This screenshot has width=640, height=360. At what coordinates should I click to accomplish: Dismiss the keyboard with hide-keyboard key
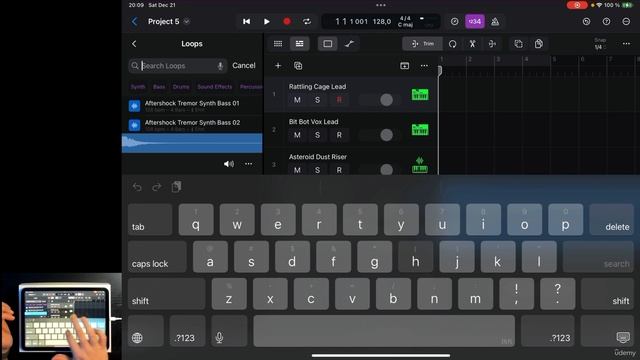pyautogui.click(x=607, y=331)
